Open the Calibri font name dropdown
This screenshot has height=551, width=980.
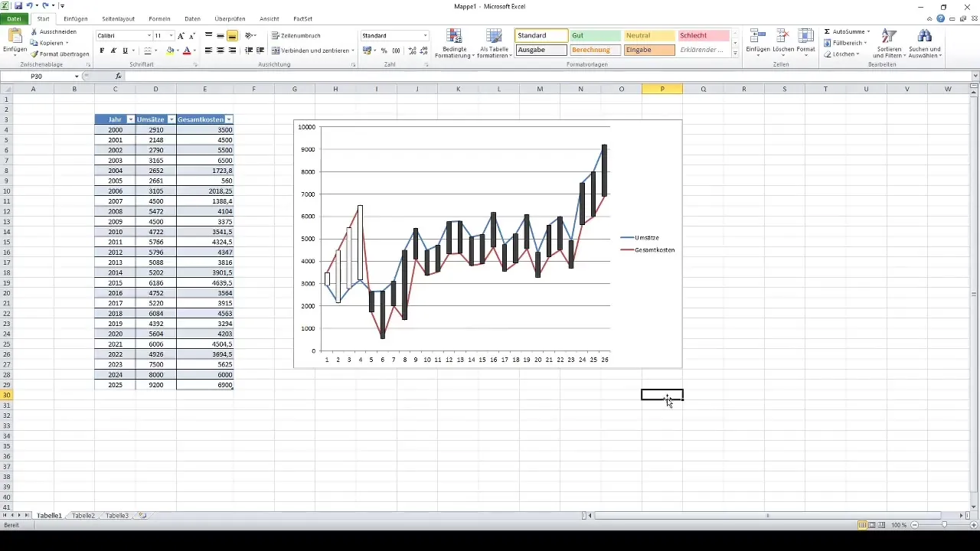[149, 36]
